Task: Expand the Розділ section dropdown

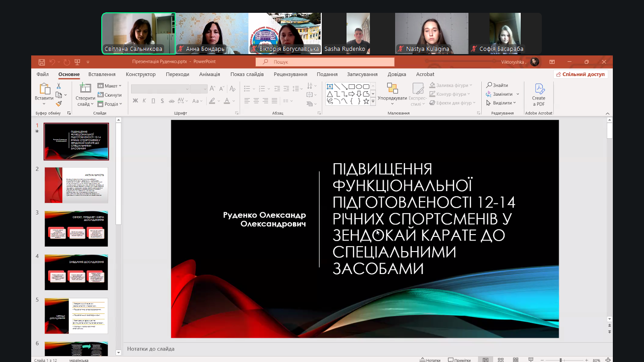Action: click(110, 104)
